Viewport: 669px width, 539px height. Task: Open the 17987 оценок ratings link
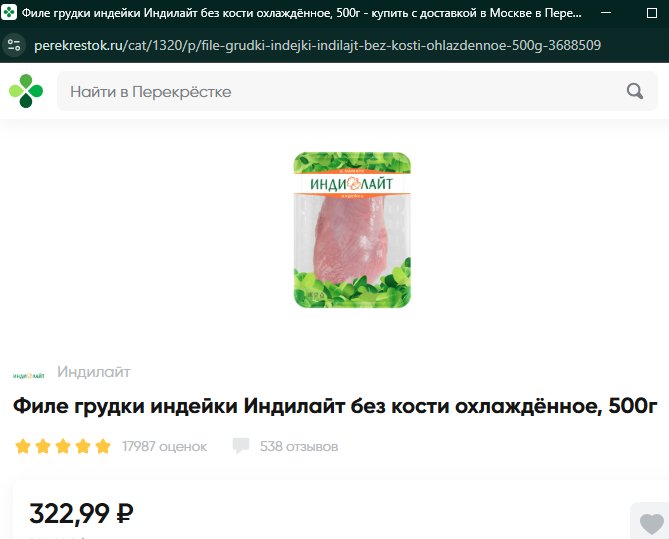coord(164,446)
